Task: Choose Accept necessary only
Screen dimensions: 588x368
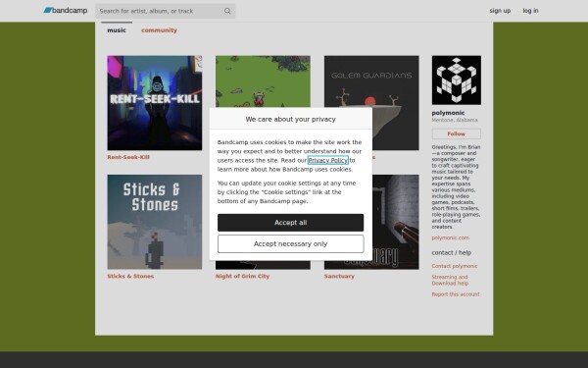Action: (x=291, y=244)
